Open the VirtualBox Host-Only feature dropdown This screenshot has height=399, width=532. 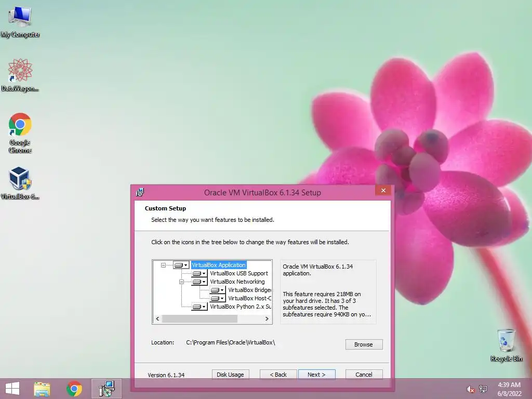(218, 298)
